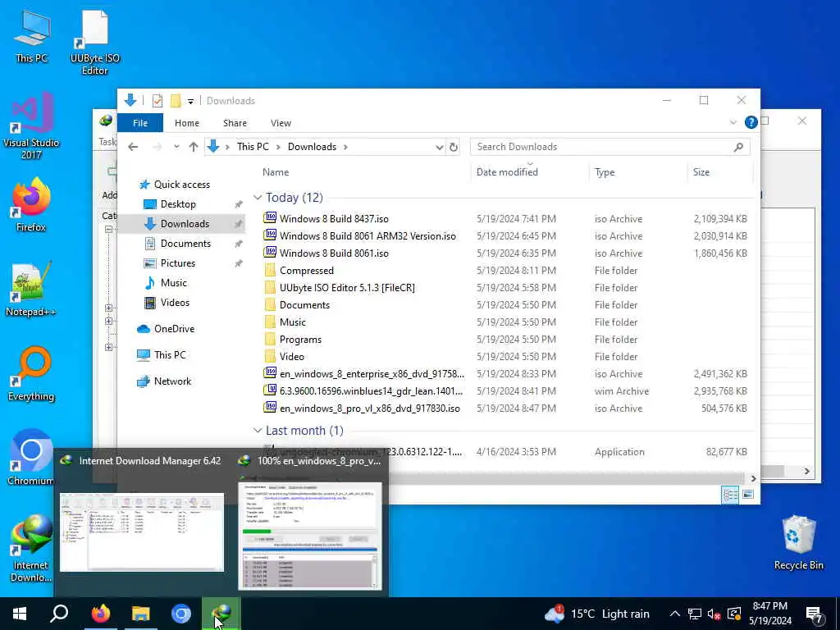Open the Recent locations dropdown arrow
The width and height of the screenshot is (840, 630).
(176, 147)
